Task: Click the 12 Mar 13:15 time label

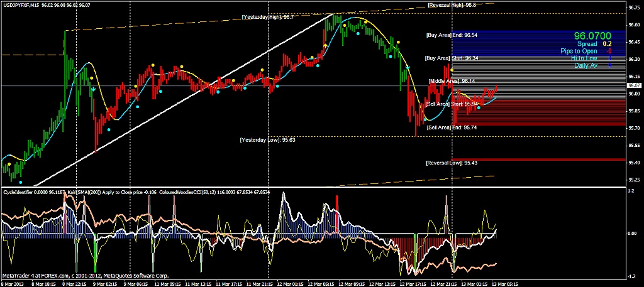Action: tap(382, 284)
